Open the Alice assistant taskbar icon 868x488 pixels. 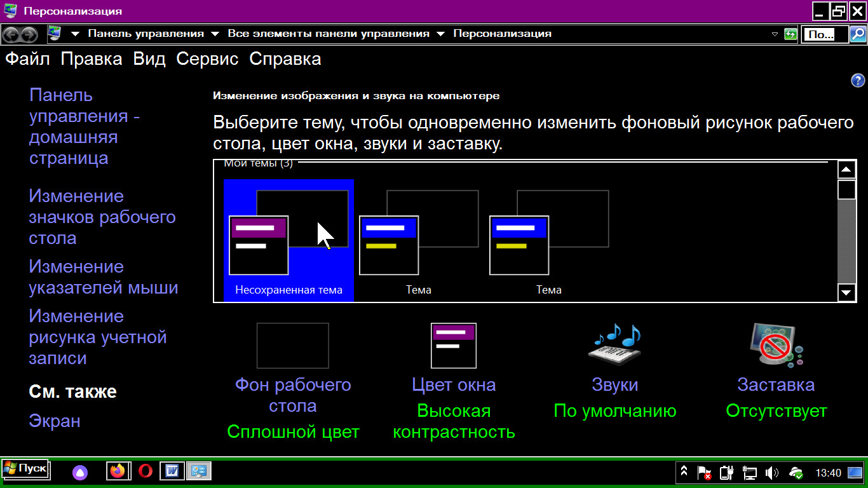point(80,471)
